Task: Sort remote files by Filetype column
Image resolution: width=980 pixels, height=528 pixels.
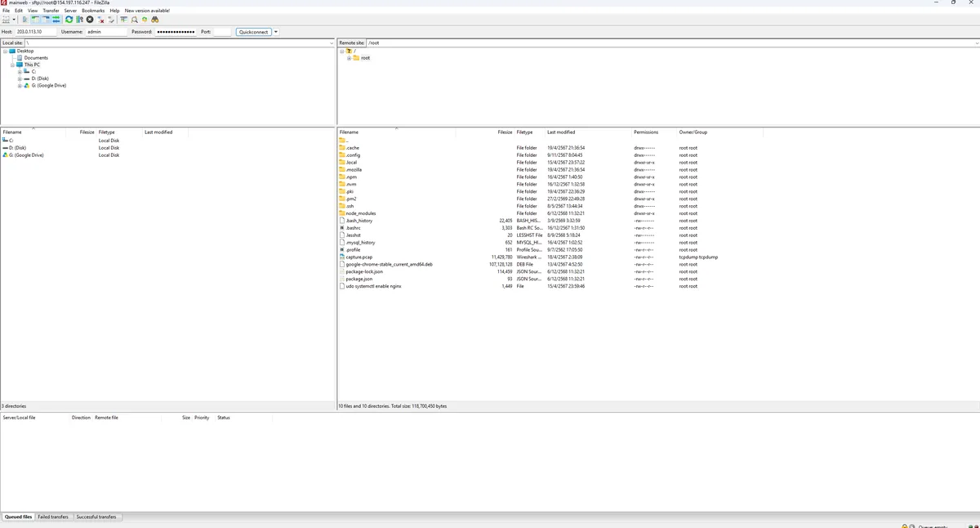Action: coord(524,132)
